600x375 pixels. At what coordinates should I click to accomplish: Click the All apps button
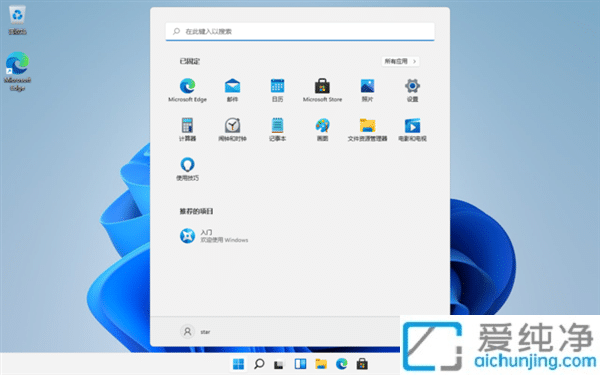click(x=400, y=61)
